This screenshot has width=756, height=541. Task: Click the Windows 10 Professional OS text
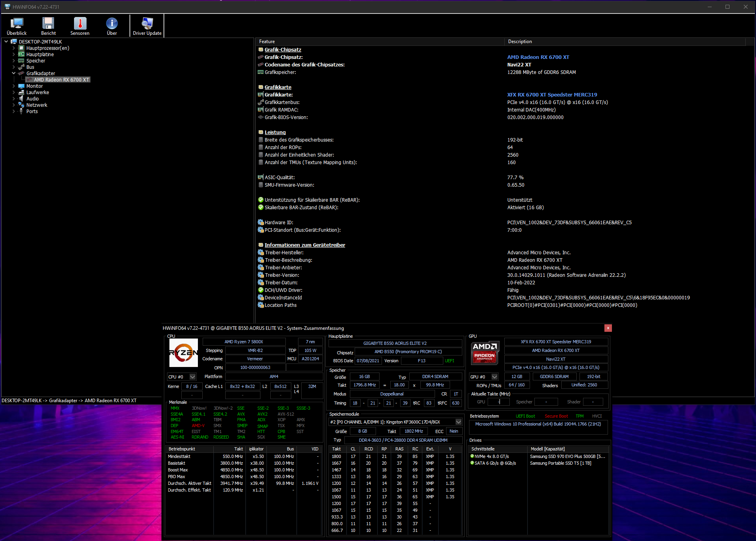[x=538, y=424]
